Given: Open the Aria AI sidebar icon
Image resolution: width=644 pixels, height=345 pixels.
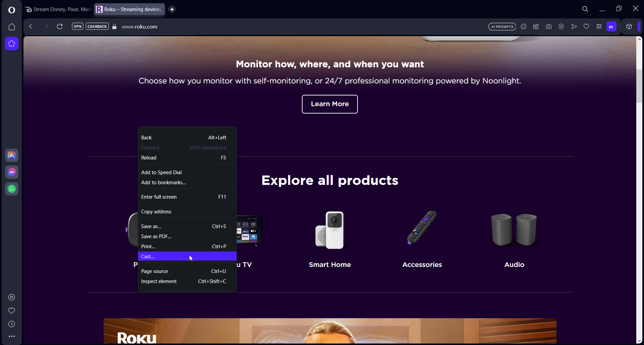Looking at the screenshot, I should [12, 155].
